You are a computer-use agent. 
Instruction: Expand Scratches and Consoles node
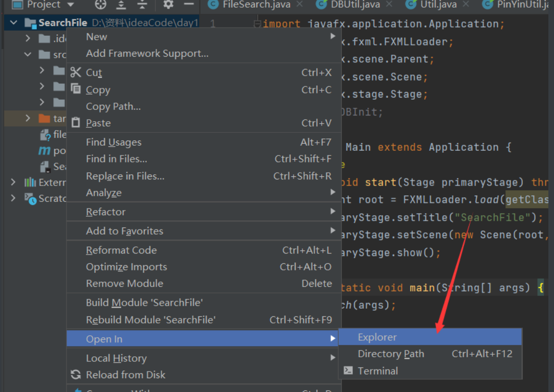click(13, 198)
